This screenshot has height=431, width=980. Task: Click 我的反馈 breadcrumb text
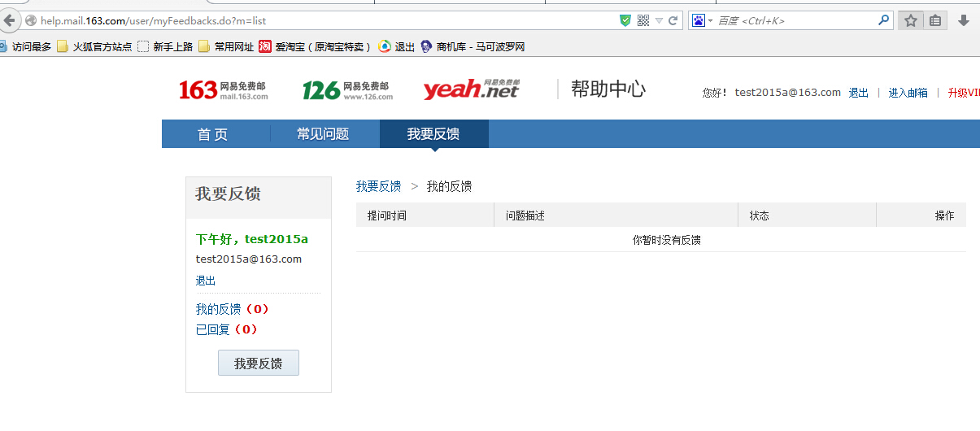pyautogui.click(x=449, y=186)
